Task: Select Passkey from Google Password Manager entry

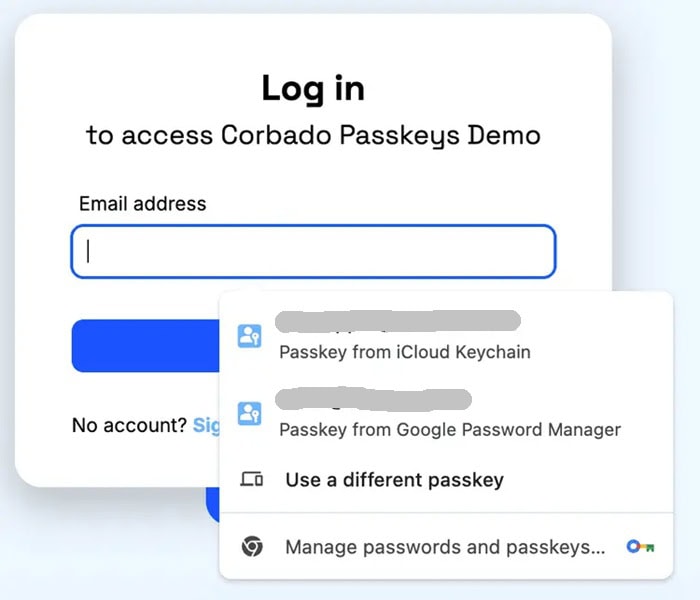Action: (446, 413)
